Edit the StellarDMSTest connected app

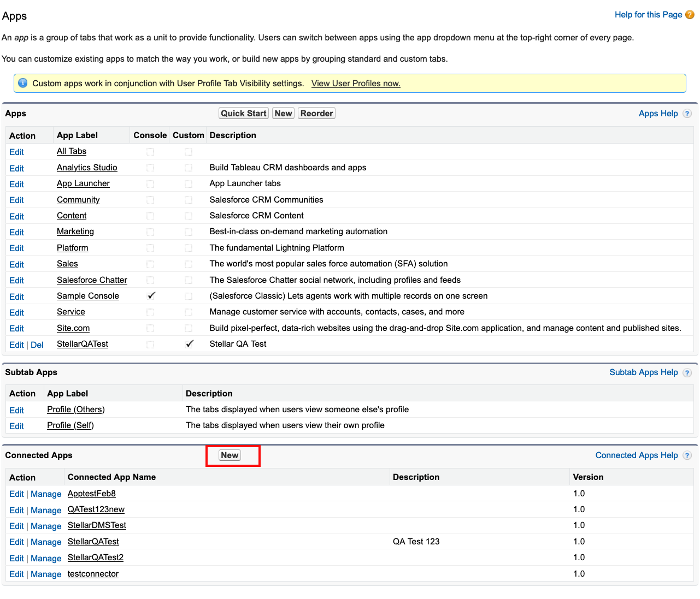(16, 526)
